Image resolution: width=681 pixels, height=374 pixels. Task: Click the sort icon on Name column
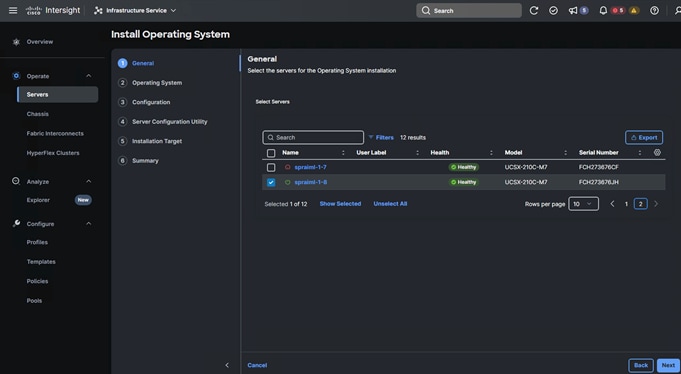click(343, 152)
